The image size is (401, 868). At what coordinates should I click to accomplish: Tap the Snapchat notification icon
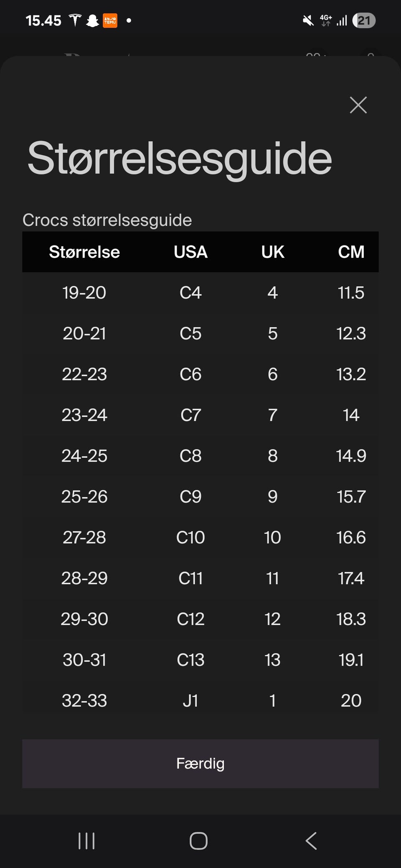click(92, 20)
